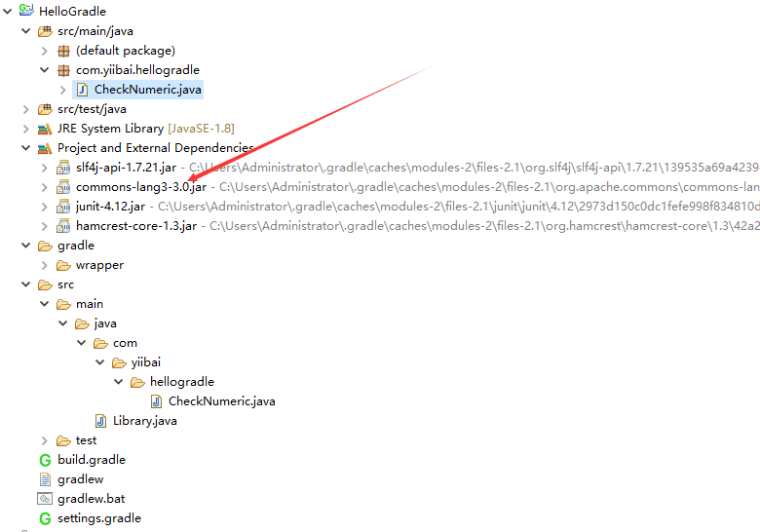The height and width of the screenshot is (532, 760).
Task: Expand the selected CheckNumeric.java node
Action: [x=63, y=90]
